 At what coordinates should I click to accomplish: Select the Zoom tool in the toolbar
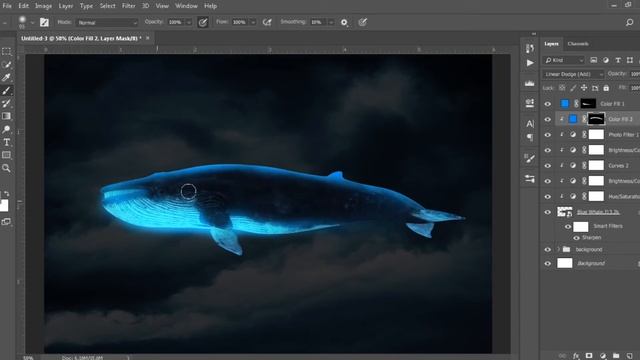tap(6, 168)
